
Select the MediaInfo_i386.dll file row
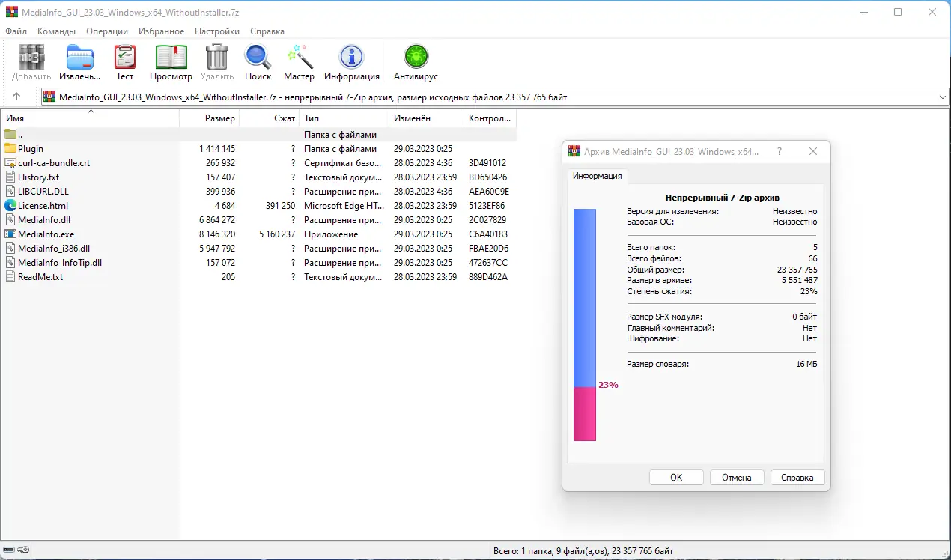258,249
